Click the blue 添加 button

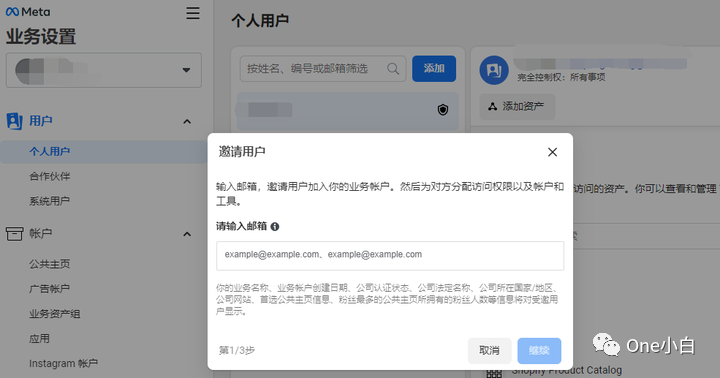(434, 69)
